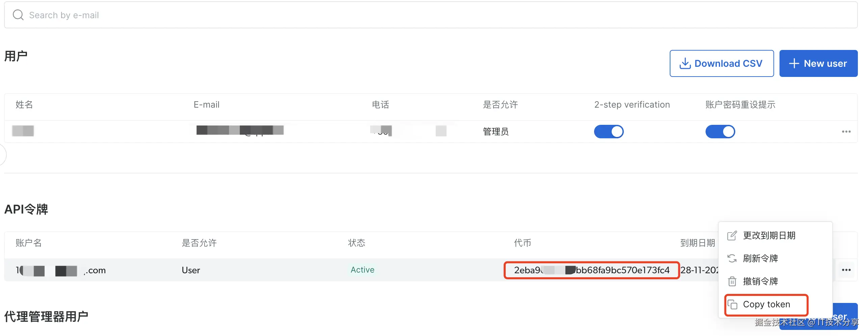Click the API token value 2eba9...e173fc4
The height and width of the screenshot is (336, 868).
click(591, 270)
